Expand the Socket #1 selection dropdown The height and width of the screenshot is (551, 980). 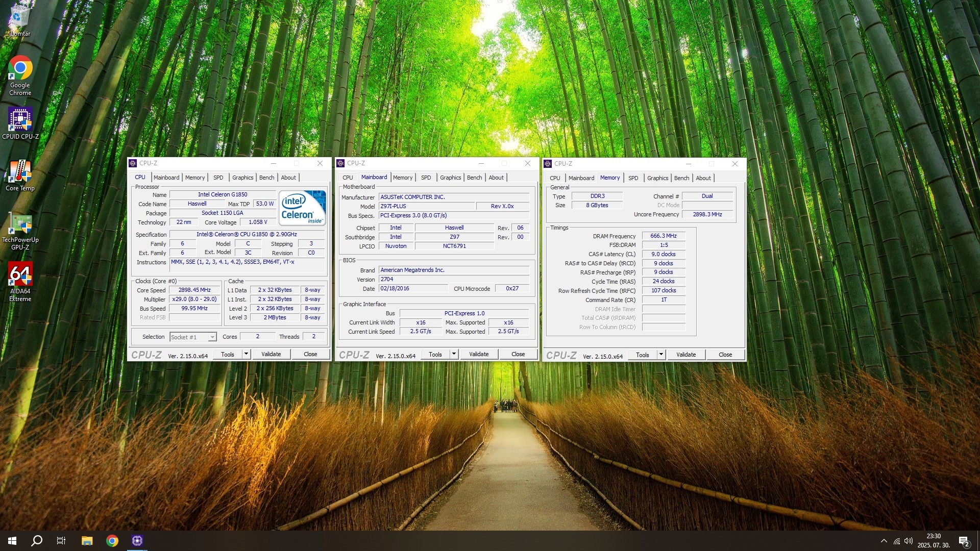tap(212, 337)
